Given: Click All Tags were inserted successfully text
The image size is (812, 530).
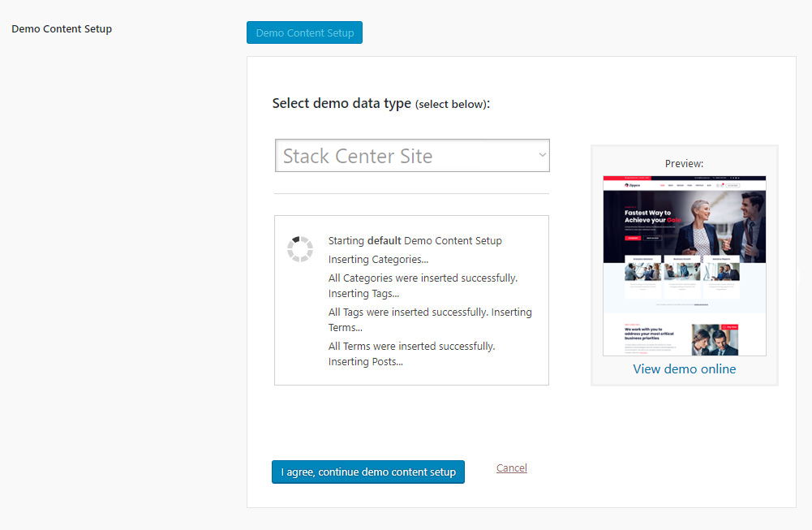Looking at the screenshot, I should tap(408, 312).
